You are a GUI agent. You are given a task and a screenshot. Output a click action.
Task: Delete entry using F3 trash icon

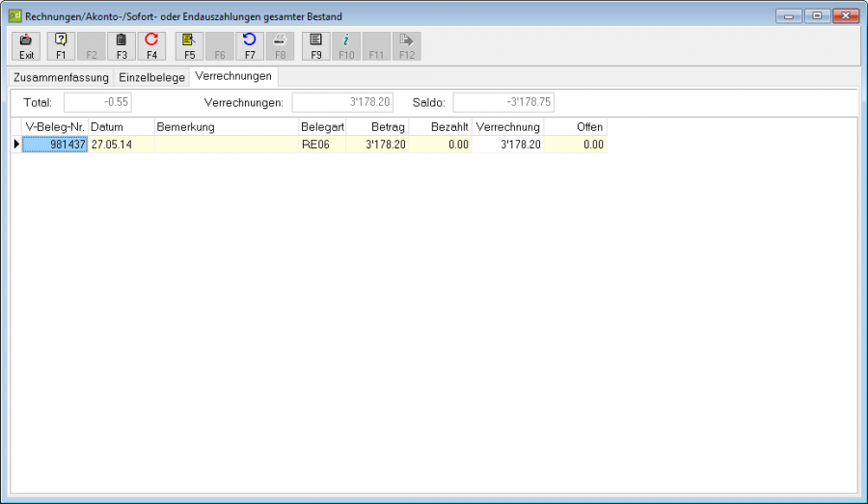click(122, 46)
